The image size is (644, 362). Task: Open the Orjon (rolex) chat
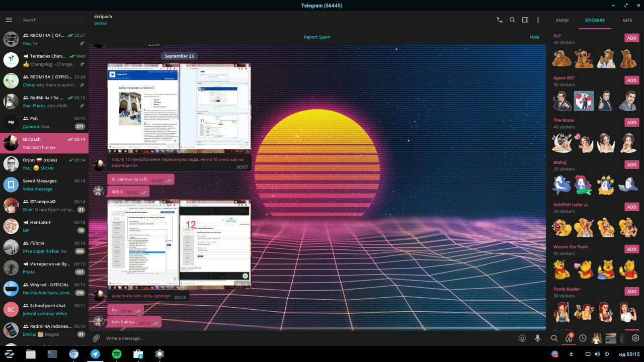[44, 164]
